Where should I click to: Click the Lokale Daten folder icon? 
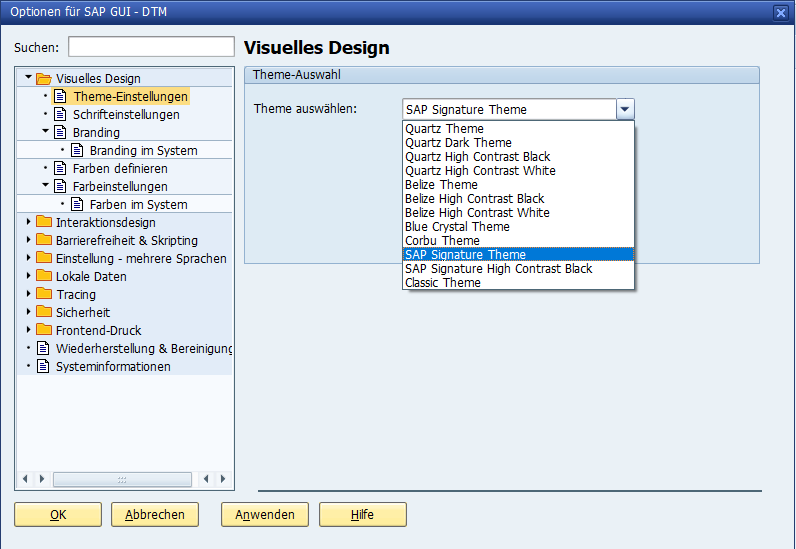coord(43,276)
